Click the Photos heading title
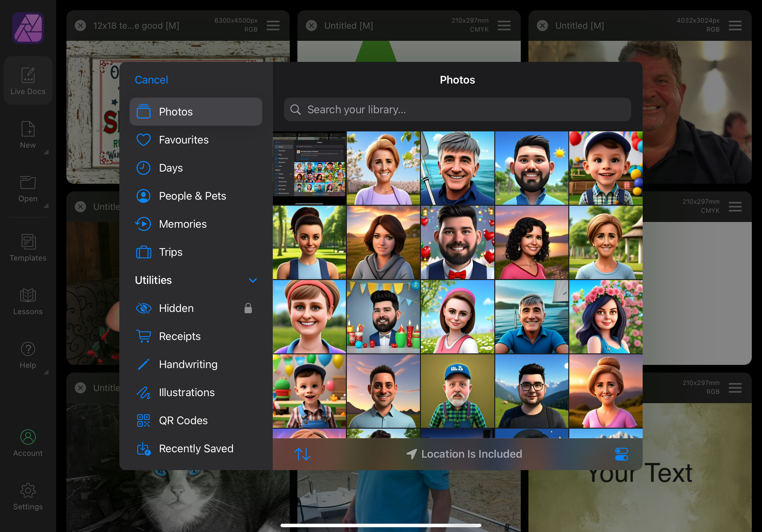The width and height of the screenshot is (762, 532). [x=457, y=80]
